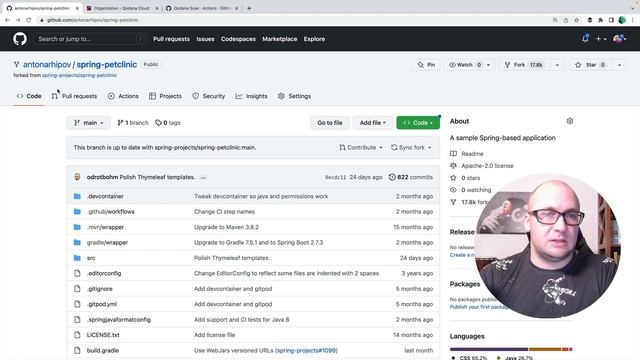Open spring-projects#1099 issue link
This screenshot has height=360, width=640.
[307, 350]
